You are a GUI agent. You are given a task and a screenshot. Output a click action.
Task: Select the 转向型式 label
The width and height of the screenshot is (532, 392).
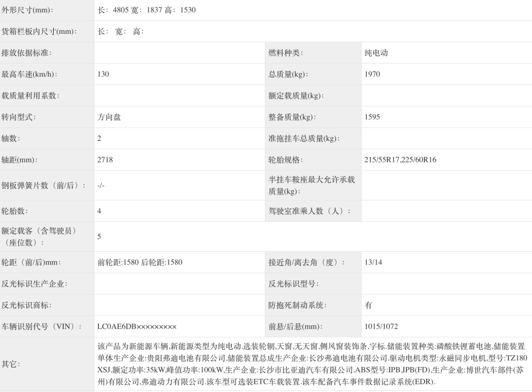pyautogui.click(x=19, y=117)
